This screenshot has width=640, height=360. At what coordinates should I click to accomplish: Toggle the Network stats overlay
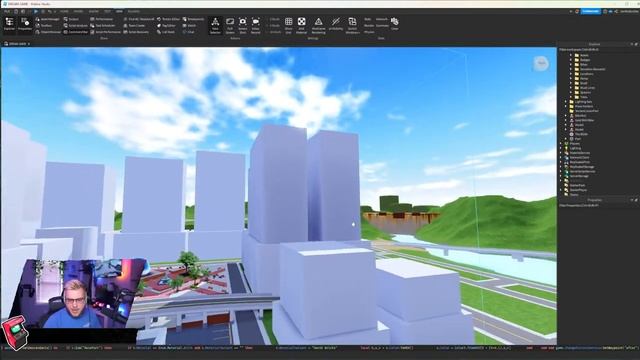coord(382,19)
